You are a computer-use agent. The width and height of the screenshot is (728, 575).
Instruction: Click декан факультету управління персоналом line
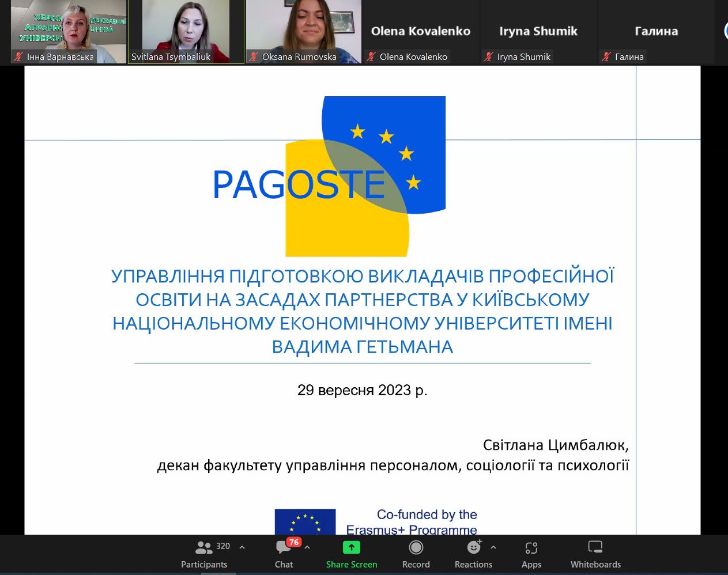393,466
